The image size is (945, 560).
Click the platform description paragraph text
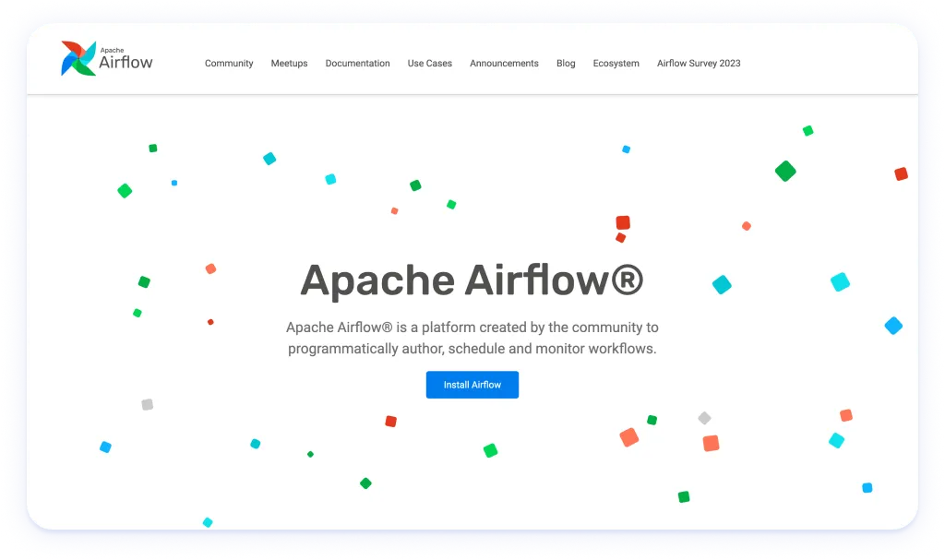tap(472, 339)
